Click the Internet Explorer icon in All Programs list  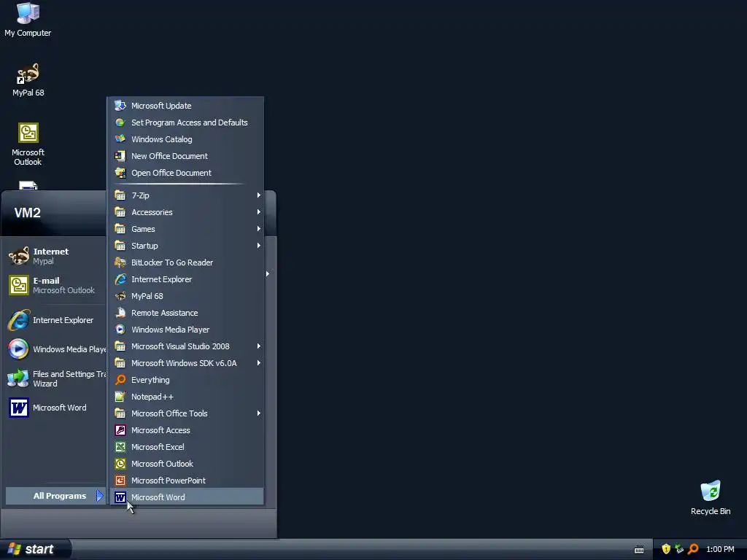click(x=120, y=279)
